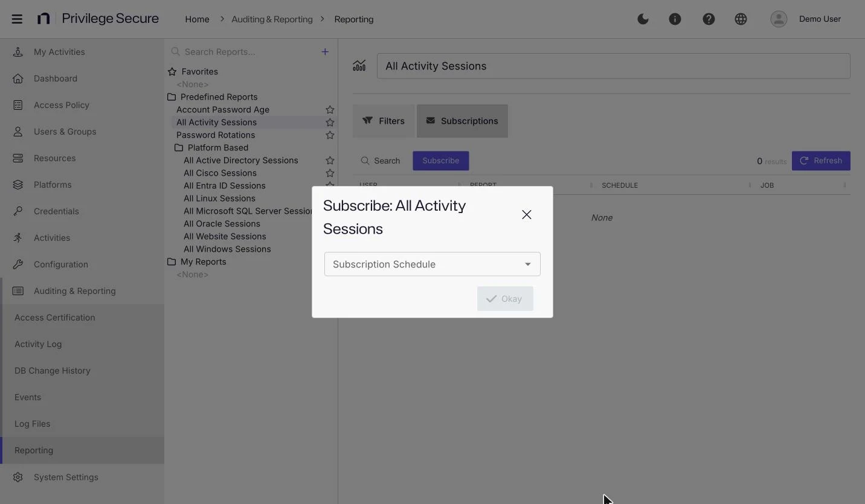Image resolution: width=865 pixels, height=504 pixels.
Task: Open the Subscription Schedule dropdown
Action: click(x=432, y=264)
